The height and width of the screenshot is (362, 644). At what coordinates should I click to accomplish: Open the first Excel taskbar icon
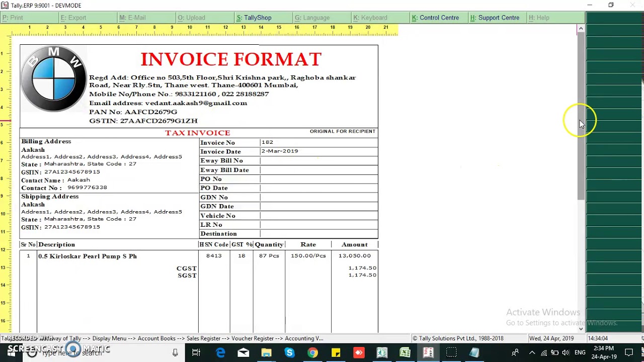(382, 352)
